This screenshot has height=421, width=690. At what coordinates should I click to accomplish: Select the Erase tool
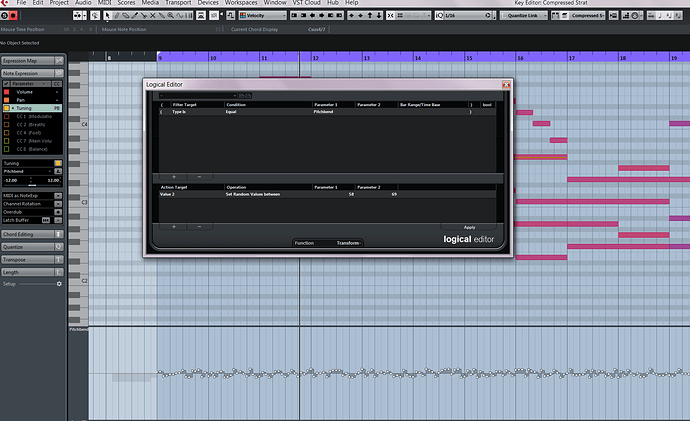tap(126, 15)
